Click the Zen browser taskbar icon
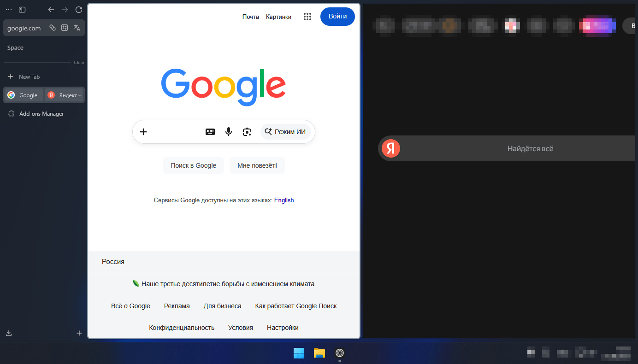The width and height of the screenshot is (638, 364). point(340,353)
